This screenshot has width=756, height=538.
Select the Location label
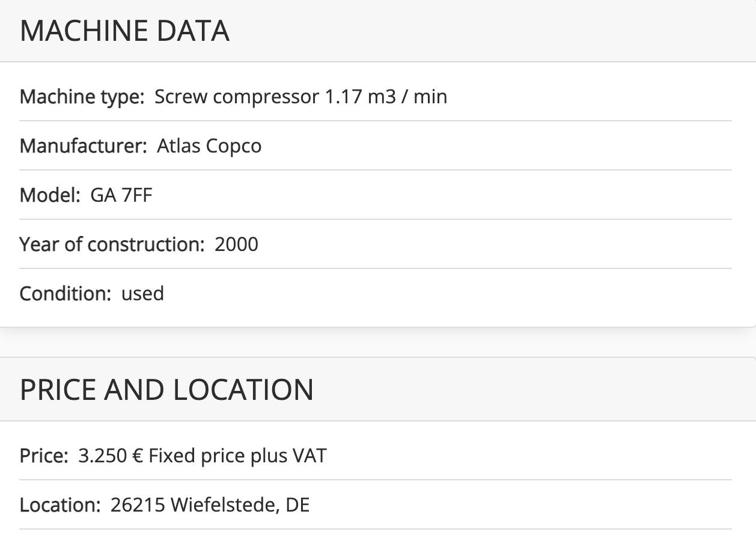point(61,505)
